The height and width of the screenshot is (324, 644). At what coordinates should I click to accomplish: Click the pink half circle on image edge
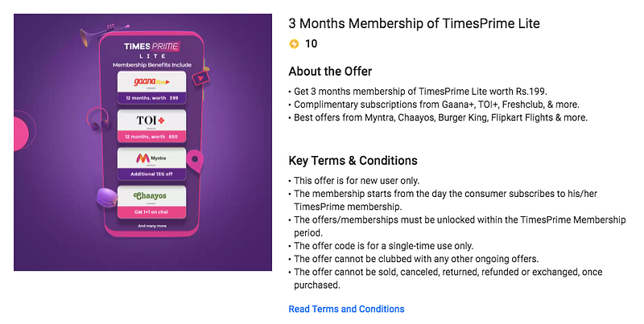click(23, 130)
